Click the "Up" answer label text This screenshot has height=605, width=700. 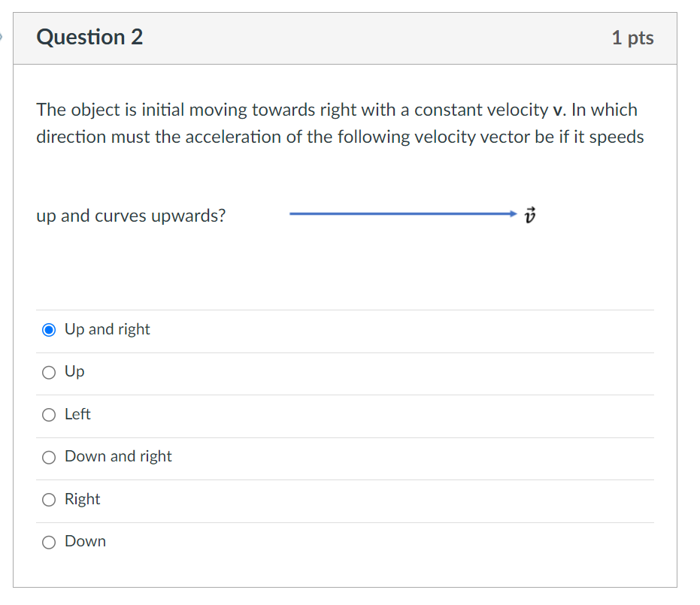[74, 371]
